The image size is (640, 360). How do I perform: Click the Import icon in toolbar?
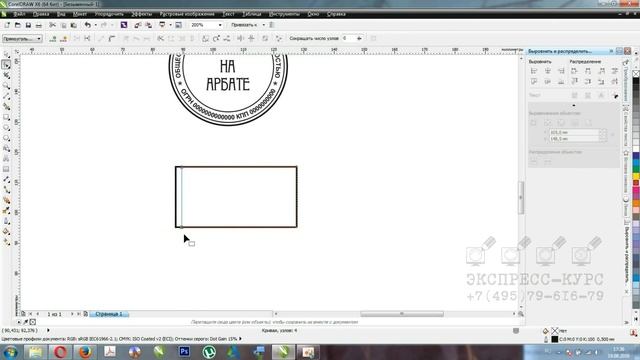tap(138, 25)
